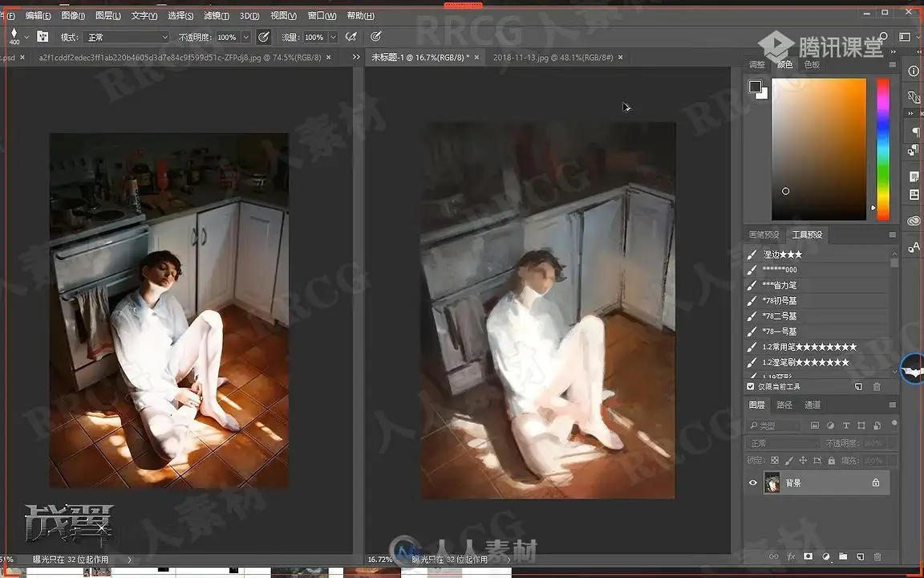
Task: Open the 滤镜(T) menu
Action: pos(217,16)
